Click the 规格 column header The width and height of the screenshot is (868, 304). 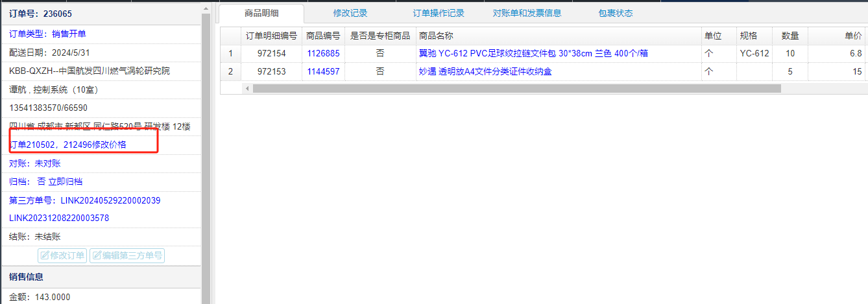coord(754,36)
